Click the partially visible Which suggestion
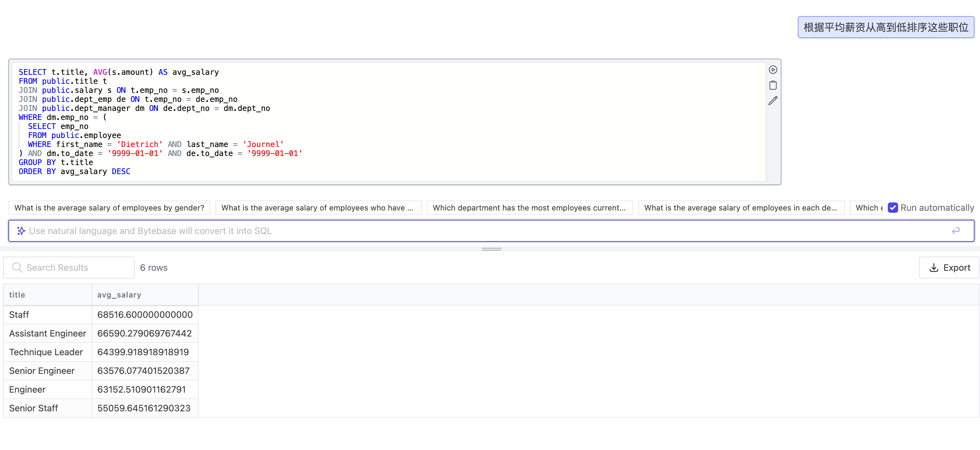Screen dimensions: 980x450 pyautogui.click(x=867, y=208)
